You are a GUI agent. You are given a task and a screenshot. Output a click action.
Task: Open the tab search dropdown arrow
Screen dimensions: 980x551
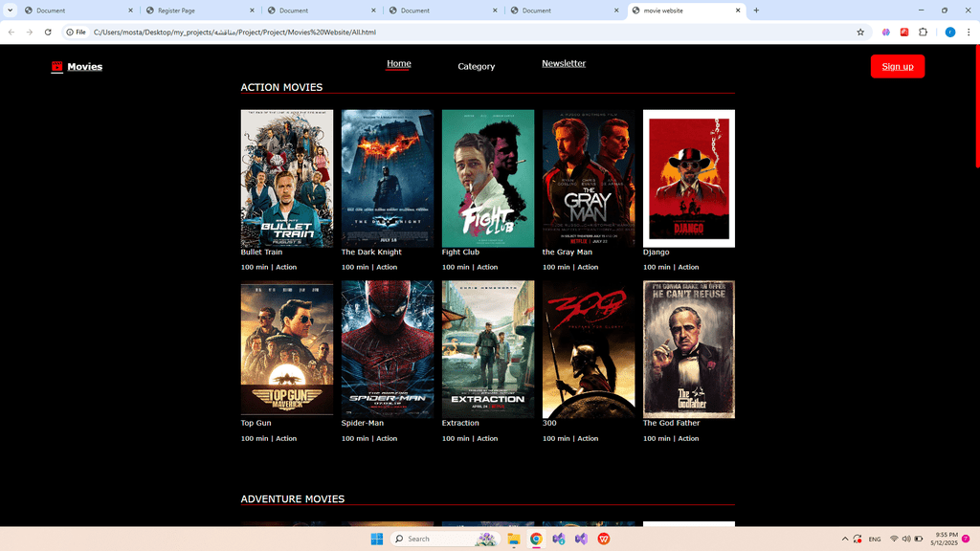click(x=10, y=10)
